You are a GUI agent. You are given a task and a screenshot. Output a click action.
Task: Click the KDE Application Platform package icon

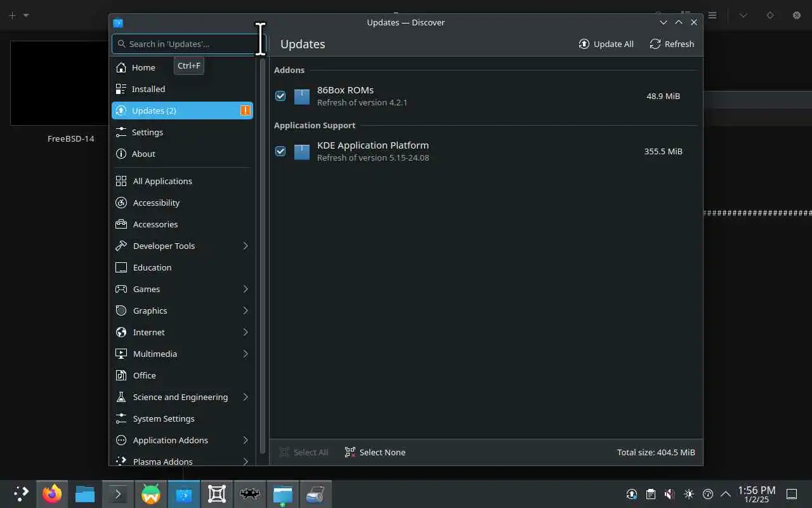(302, 152)
